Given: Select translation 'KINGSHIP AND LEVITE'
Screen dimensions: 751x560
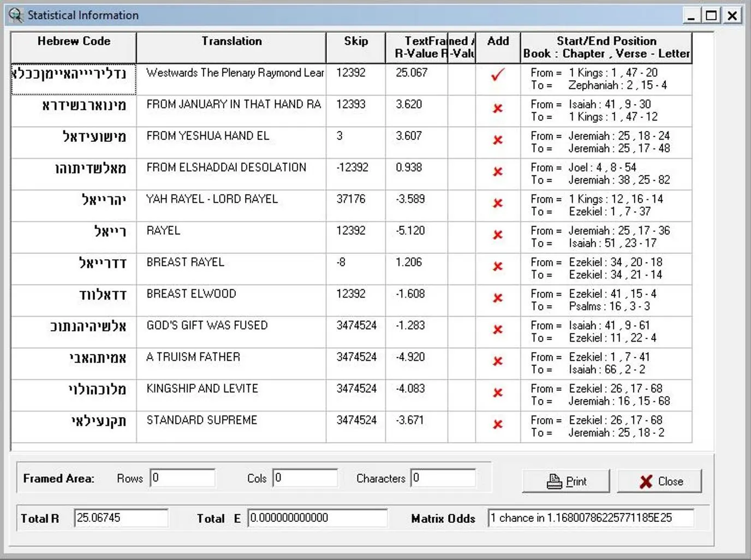Looking at the screenshot, I should 202,389.
